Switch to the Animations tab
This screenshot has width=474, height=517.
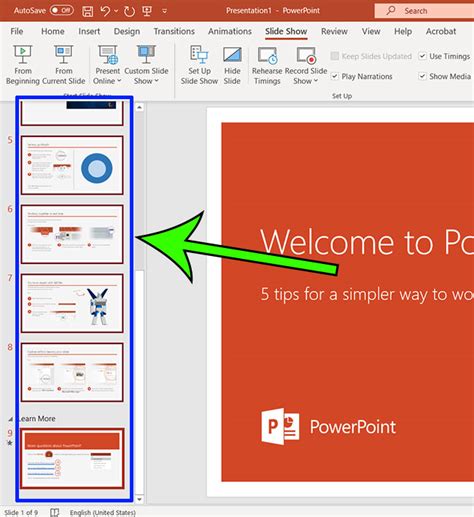(x=230, y=31)
